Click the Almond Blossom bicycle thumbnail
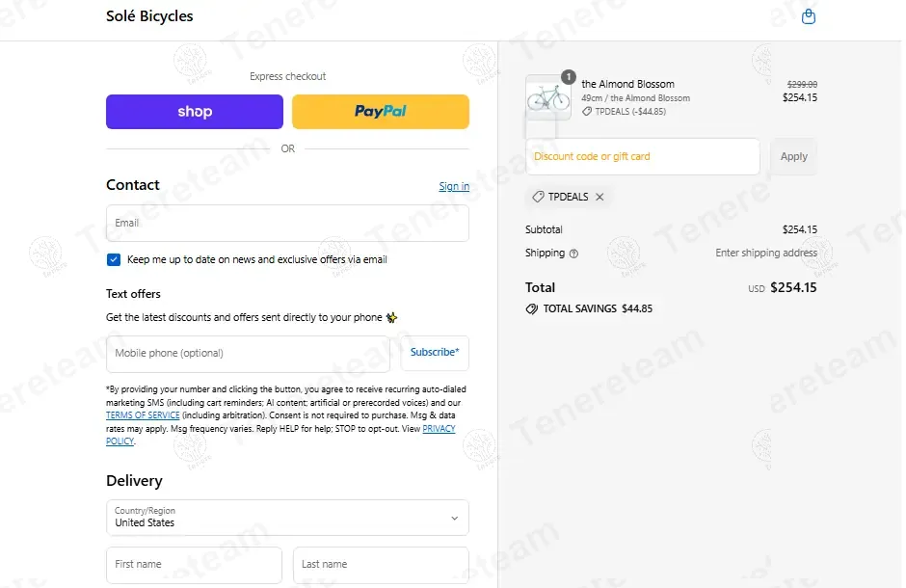This screenshot has height=588, width=906. [x=547, y=97]
